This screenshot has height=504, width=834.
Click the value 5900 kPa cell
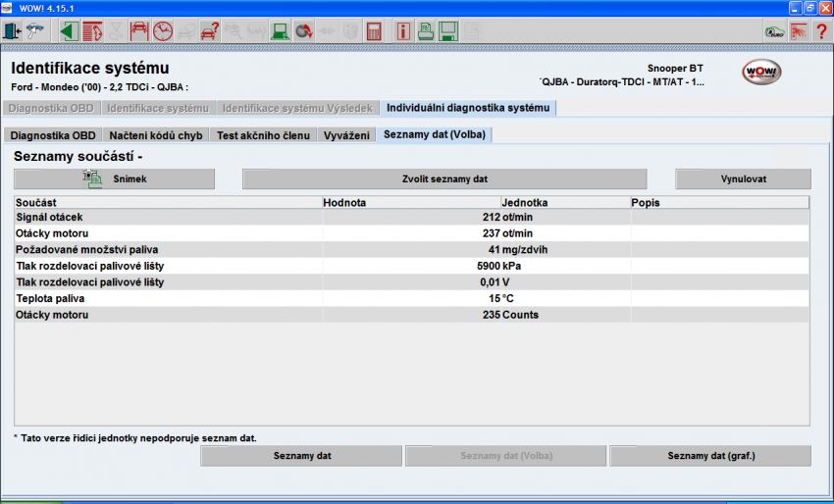[412, 266]
